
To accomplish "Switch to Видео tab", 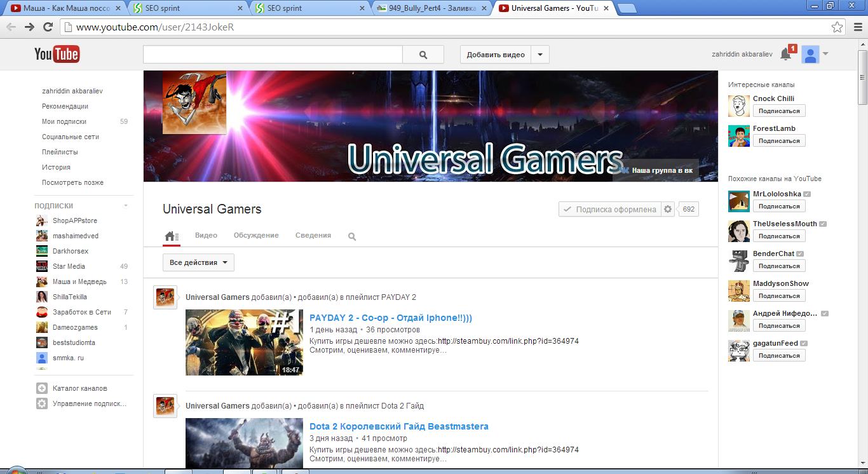I will [x=206, y=235].
